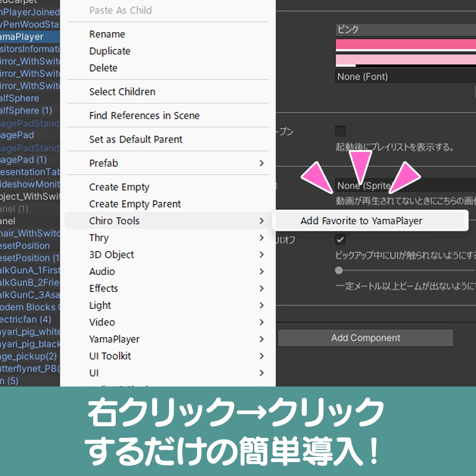This screenshot has height=476, width=476.
Task: Select the YamaPlayer hierarchy item
Action: tap(30, 37)
